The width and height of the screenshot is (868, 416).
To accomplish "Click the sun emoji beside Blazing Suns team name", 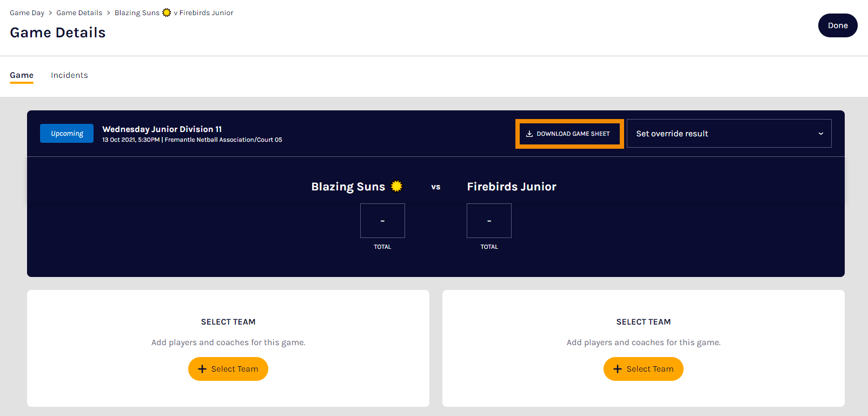I will point(396,186).
